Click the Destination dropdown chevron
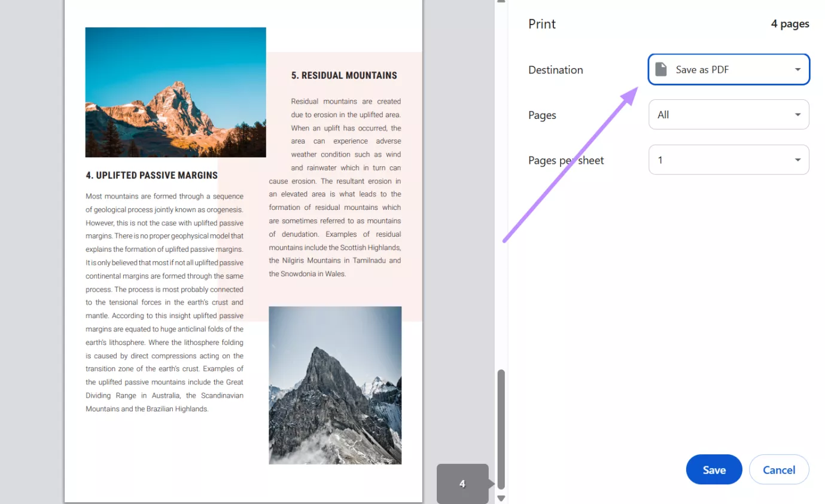825x504 pixels. point(797,69)
